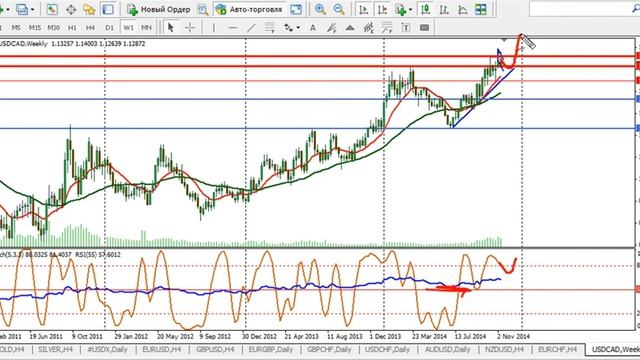640x360 pixels.
Task: Select the Fibonacci expansion tool icon
Action: click(x=387, y=28)
